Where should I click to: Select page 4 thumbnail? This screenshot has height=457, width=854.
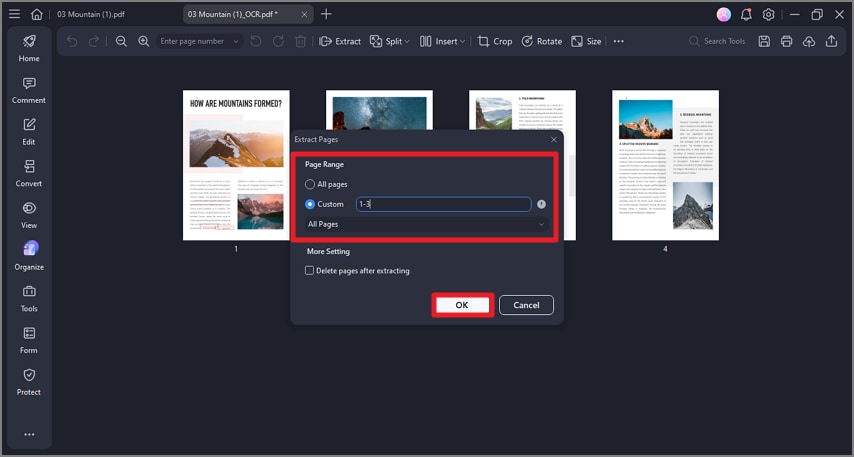[666, 165]
